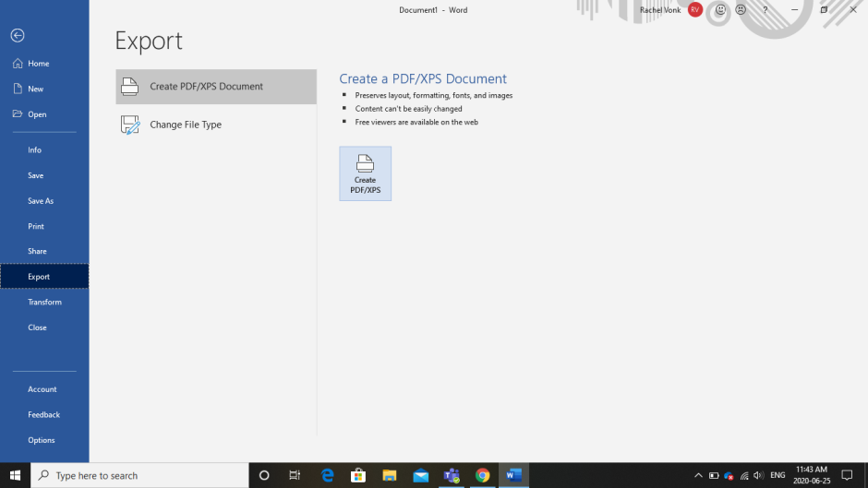Click the Create PDF/XPS button
Image resolution: width=868 pixels, height=488 pixels.
coord(365,173)
